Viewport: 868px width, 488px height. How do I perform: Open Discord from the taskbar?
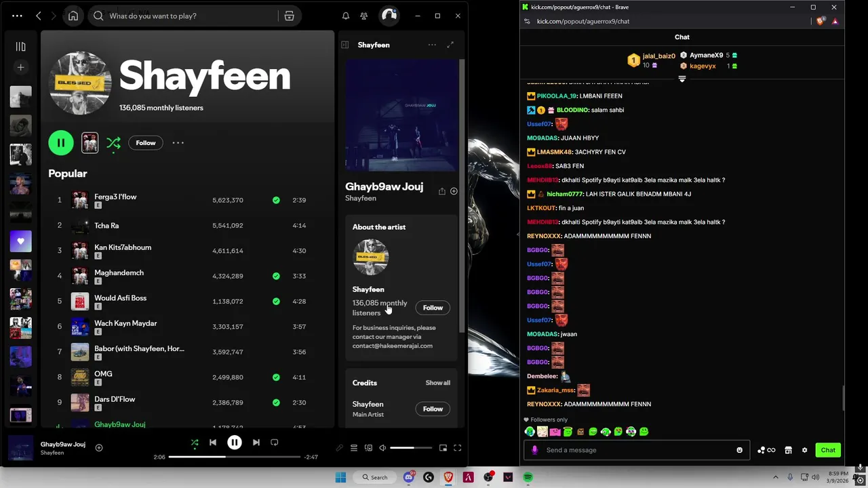[x=408, y=477]
